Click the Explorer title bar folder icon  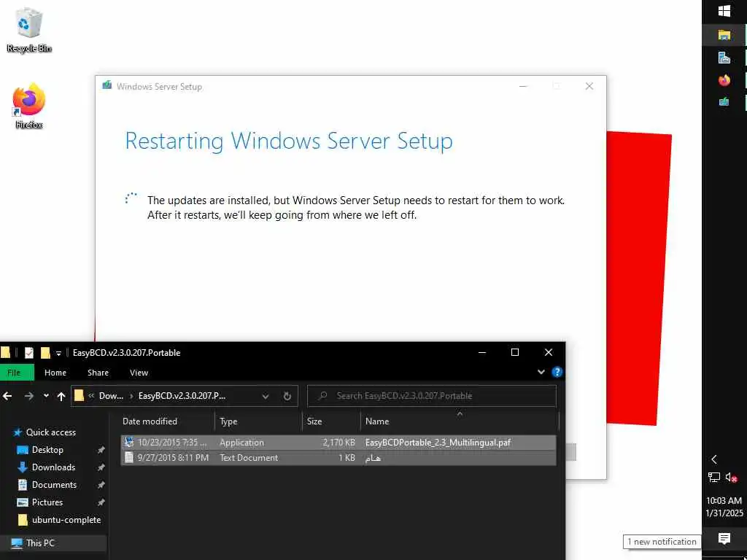pos(6,352)
